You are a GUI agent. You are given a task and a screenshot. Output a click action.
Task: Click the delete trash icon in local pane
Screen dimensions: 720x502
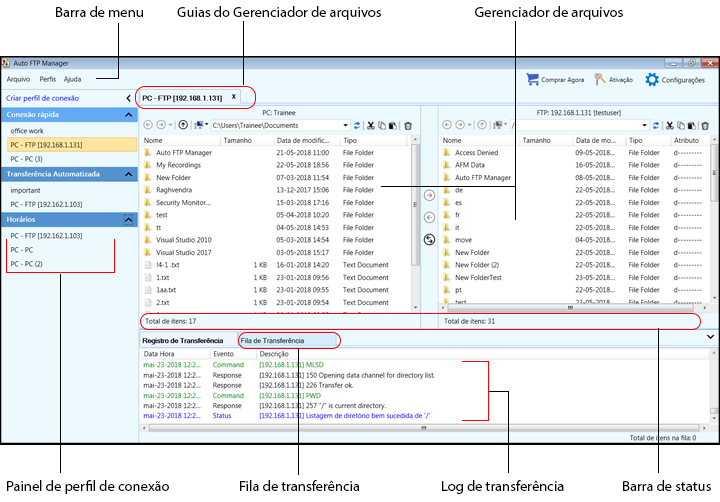(x=407, y=126)
